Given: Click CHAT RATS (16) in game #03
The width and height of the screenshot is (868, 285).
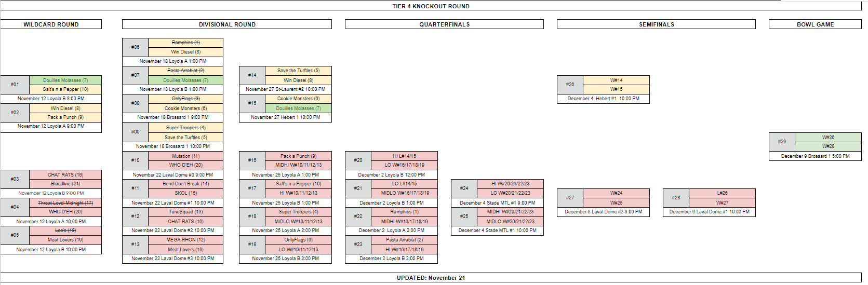Looking at the screenshot, I should coord(65,175).
